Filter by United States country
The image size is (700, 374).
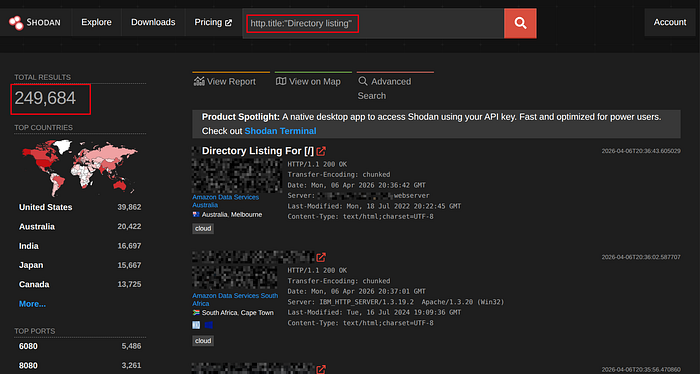46,207
